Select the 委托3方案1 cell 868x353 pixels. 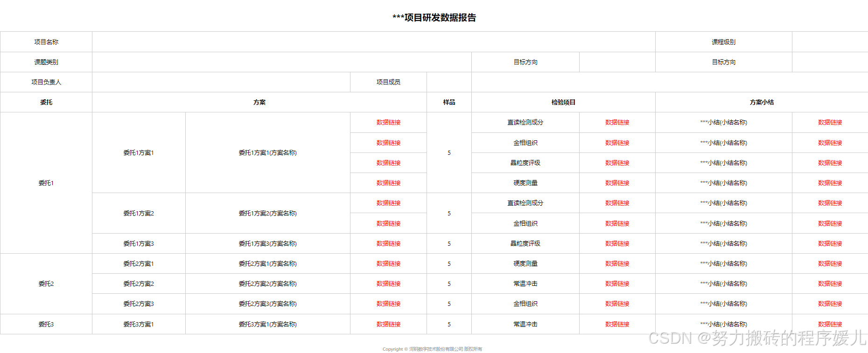click(x=139, y=324)
